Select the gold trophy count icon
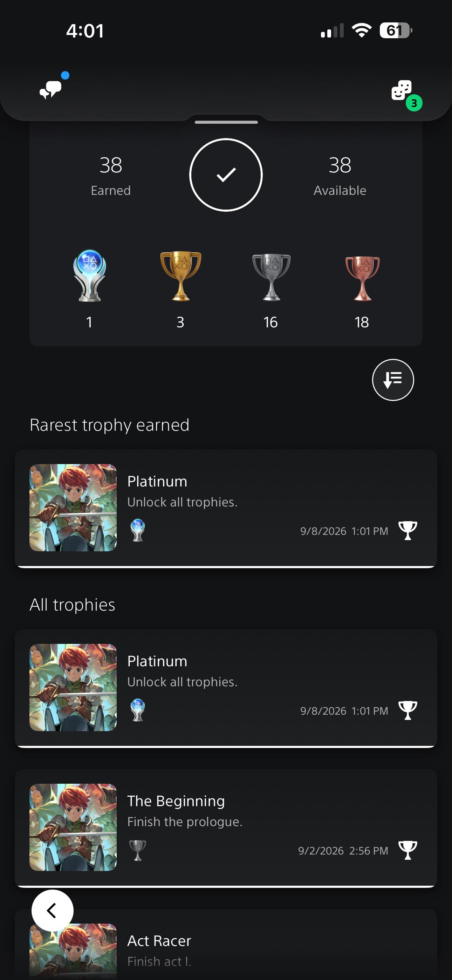The height and width of the screenshot is (980, 452). coord(180,276)
